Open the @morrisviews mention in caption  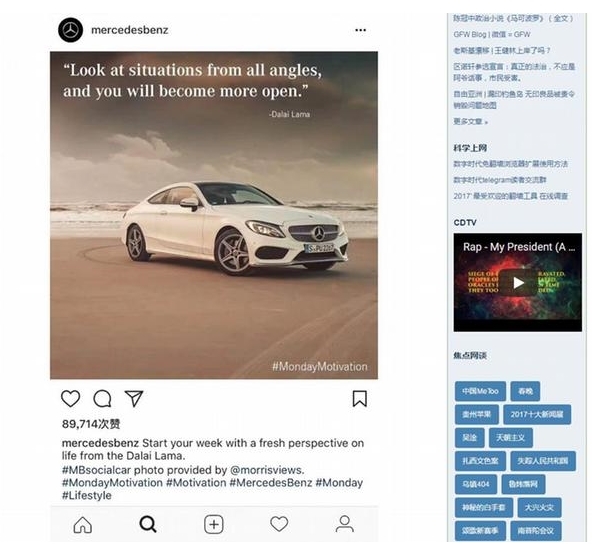[267, 470]
